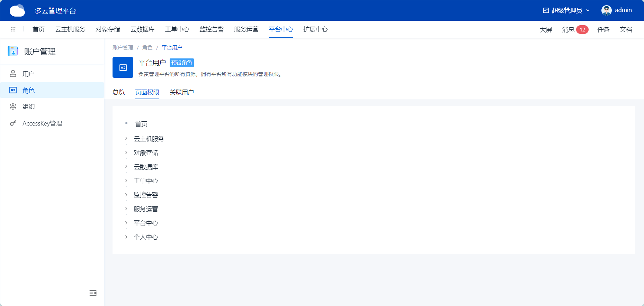Switch to the 总览 tab
This screenshot has height=306, width=644.
click(x=118, y=92)
